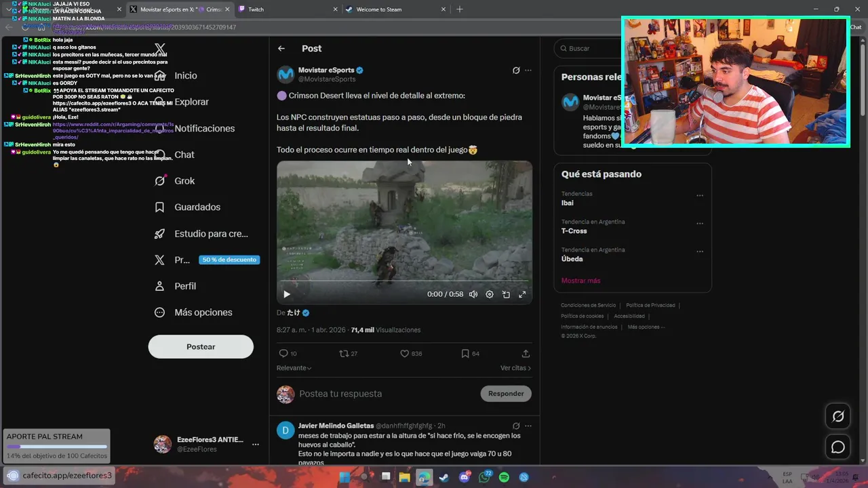Open floating Grok button
This screenshot has width=868, height=488.
(838, 417)
